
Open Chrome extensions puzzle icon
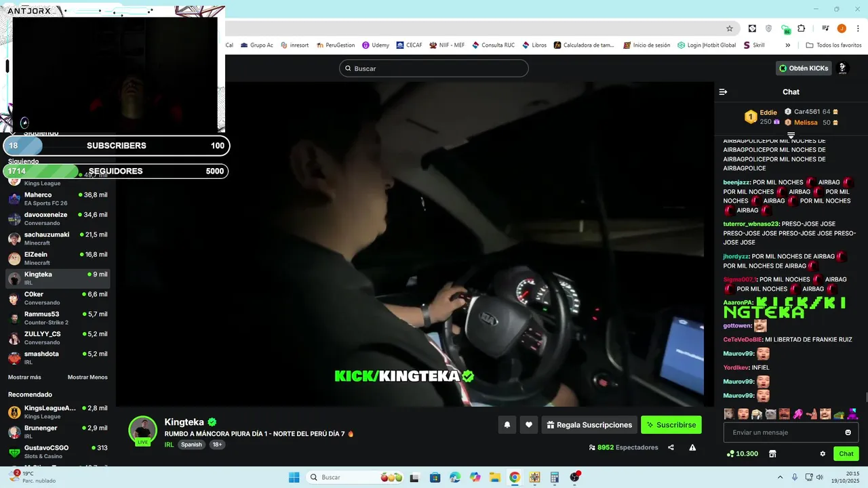(802, 28)
